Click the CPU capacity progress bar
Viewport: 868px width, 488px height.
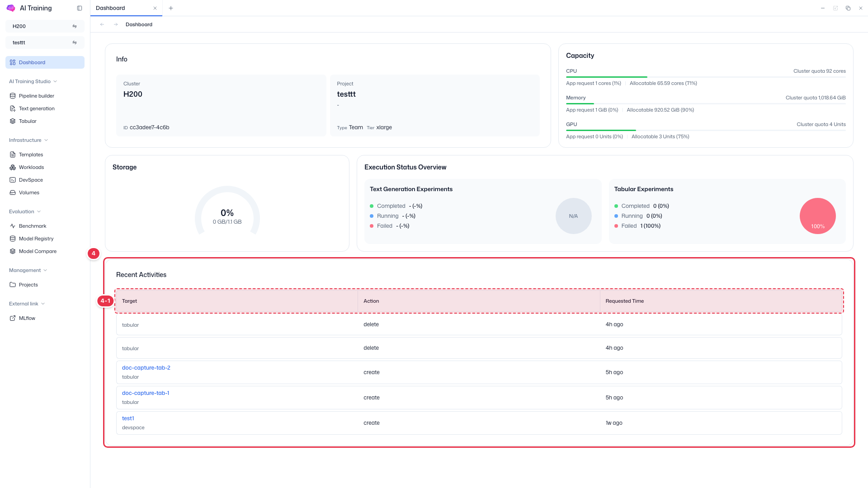tap(706, 77)
